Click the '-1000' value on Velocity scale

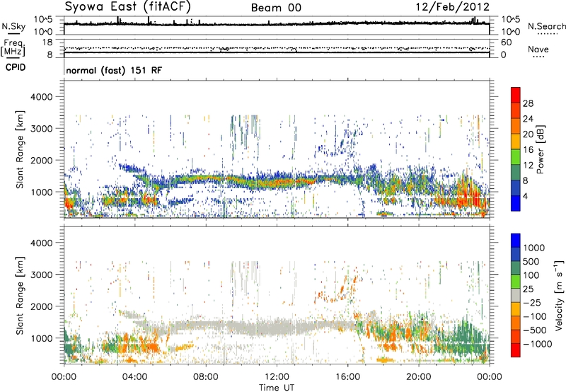coord(538,344)
